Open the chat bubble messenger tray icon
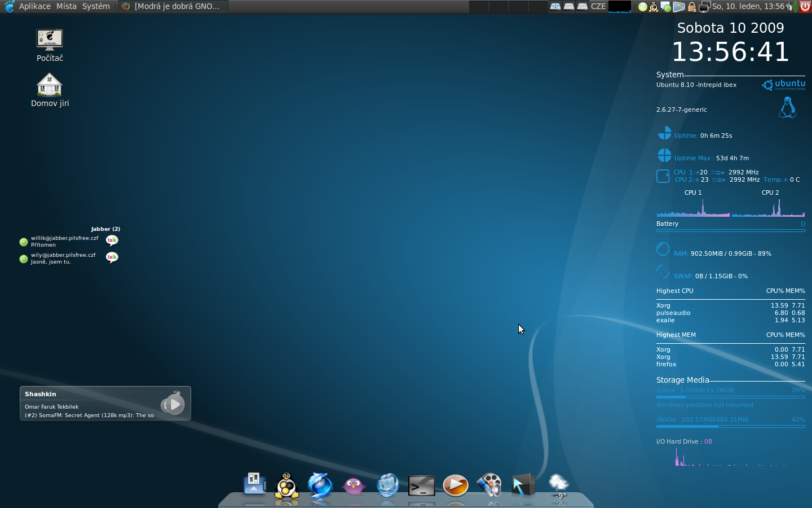 [x=666, y=7]
